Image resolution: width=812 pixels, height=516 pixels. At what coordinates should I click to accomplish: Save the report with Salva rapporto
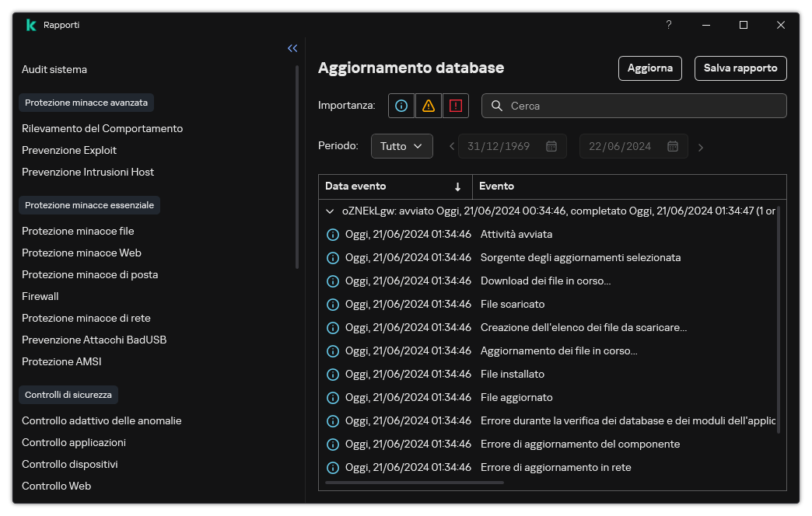pos(740,68)
